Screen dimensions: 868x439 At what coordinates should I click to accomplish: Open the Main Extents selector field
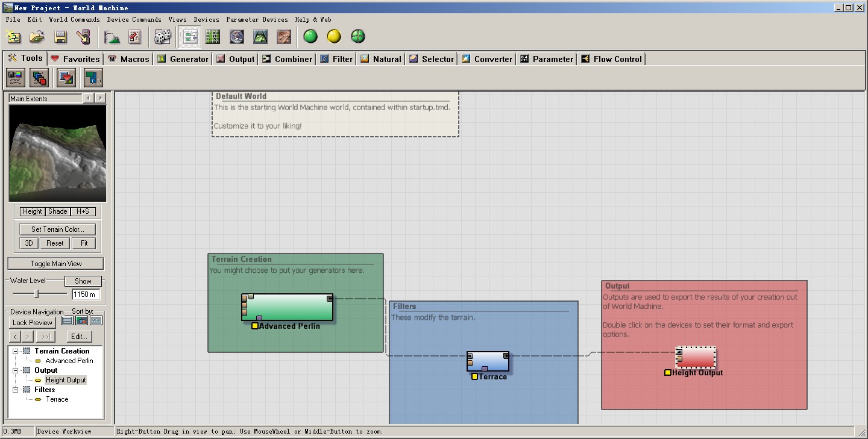tap(45, 98)
